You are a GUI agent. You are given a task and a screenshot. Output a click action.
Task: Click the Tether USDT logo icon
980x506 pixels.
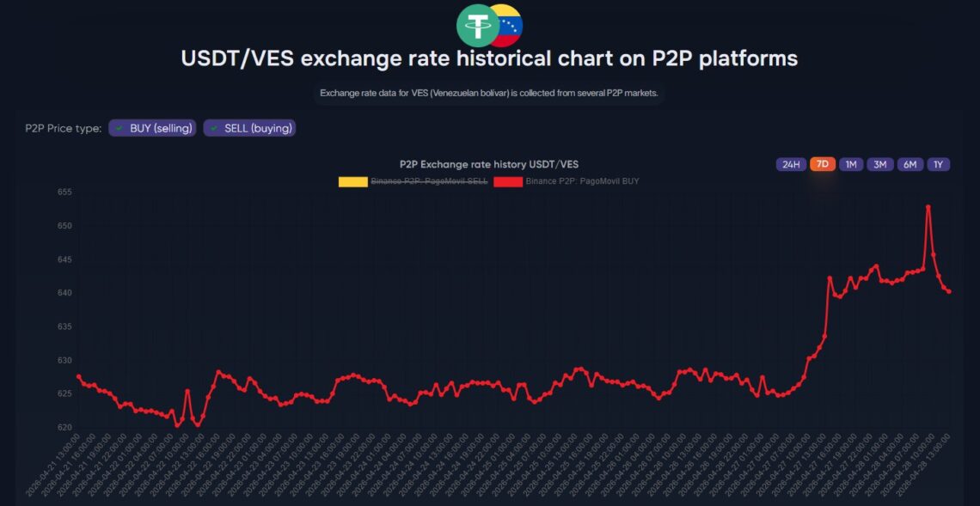[x=476, y=25]
